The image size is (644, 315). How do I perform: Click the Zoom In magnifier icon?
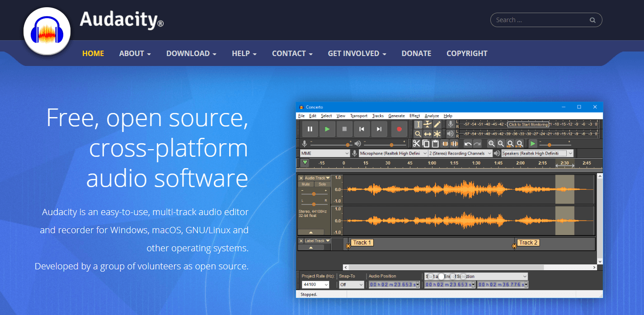[x=491, y=144]
